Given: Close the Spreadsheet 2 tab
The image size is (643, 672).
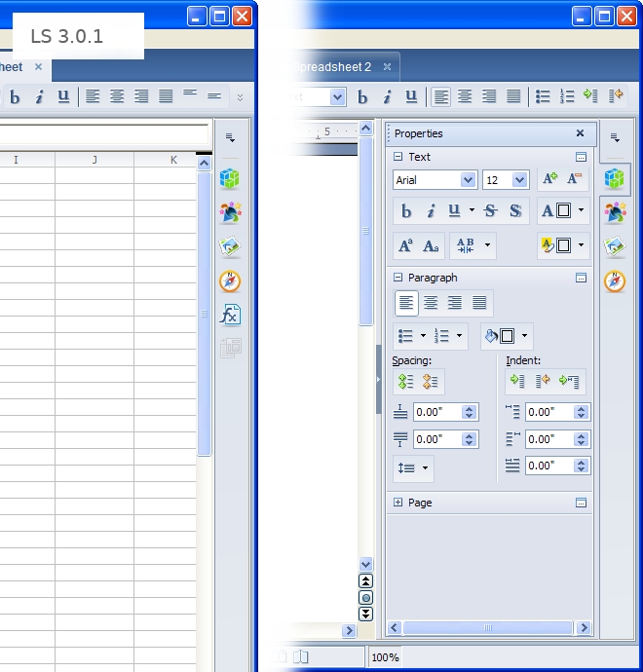Looking at the screenshot, I should [x=387, y=67].
